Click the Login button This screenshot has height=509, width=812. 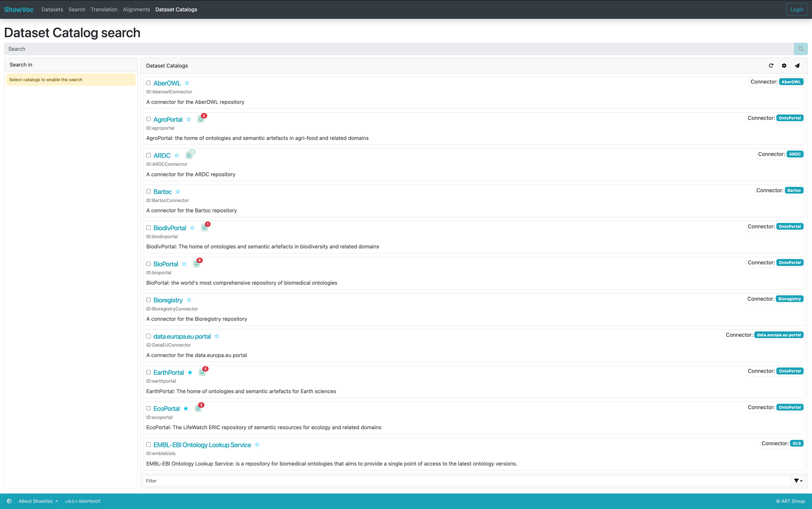[797, 9]
